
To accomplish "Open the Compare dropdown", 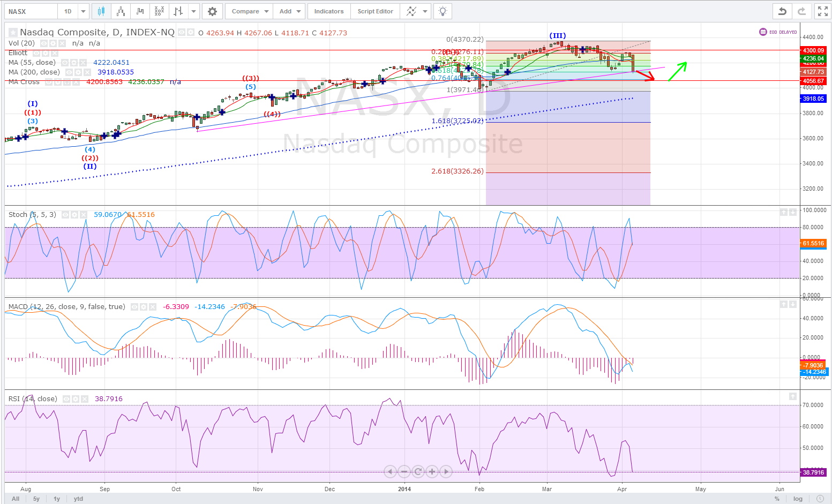I will tap(249, 11).
